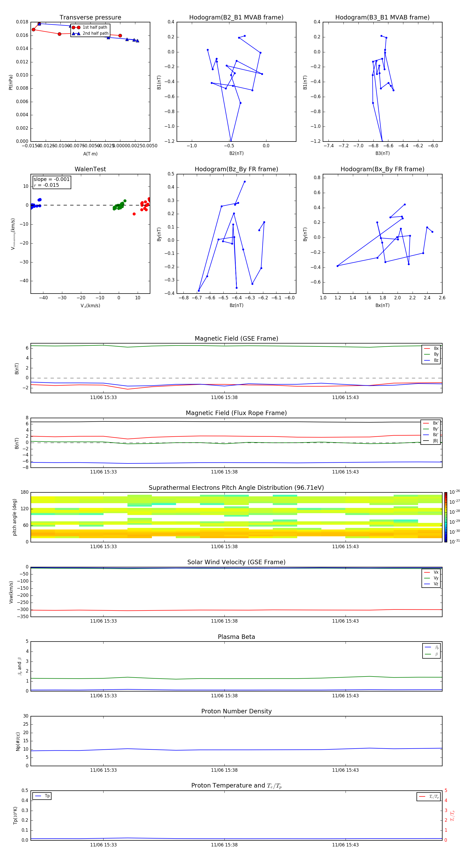The image size is (473, 868).
Task: Select the V_A(km/s) x-axis label in WalenTest
Action: click(x=90, y=306)
